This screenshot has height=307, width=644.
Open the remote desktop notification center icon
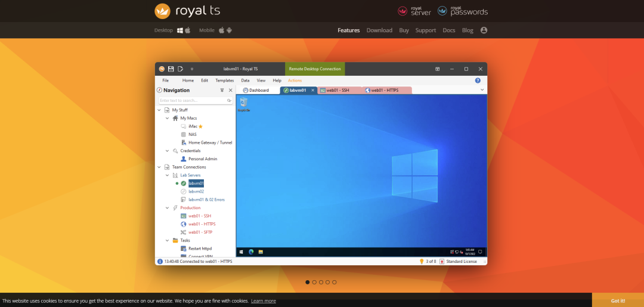coord(479,252)
